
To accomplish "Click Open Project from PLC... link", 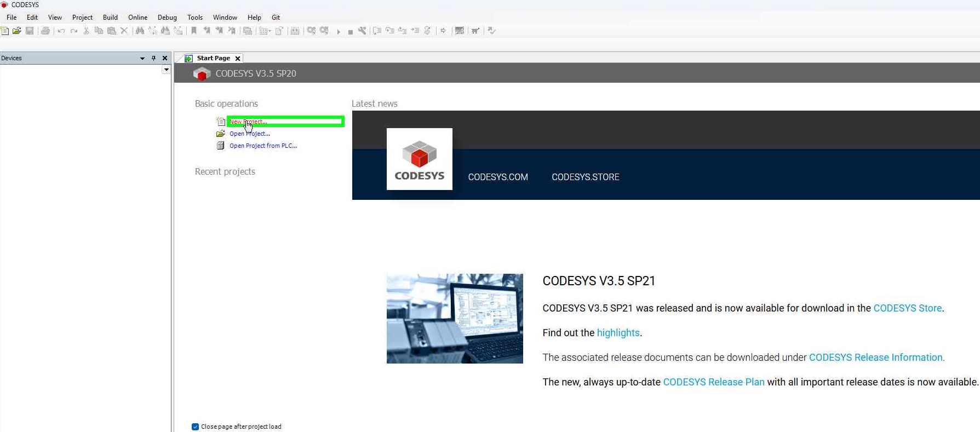I will [263, 146].
